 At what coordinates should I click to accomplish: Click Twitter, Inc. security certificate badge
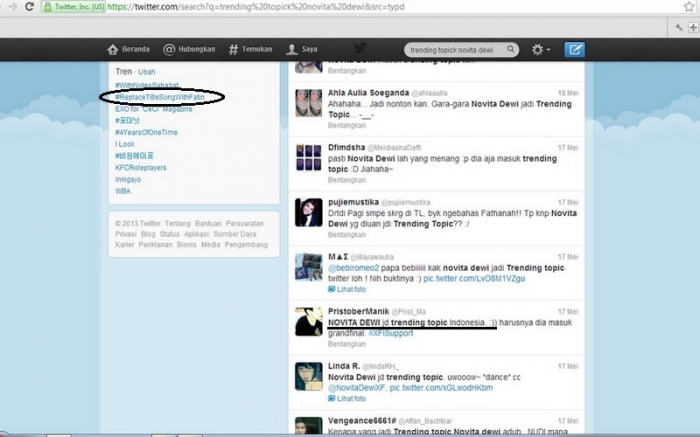coord(74,7)
